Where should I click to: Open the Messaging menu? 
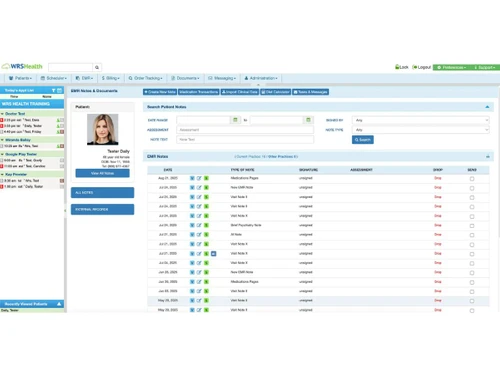tap(222, 78)
